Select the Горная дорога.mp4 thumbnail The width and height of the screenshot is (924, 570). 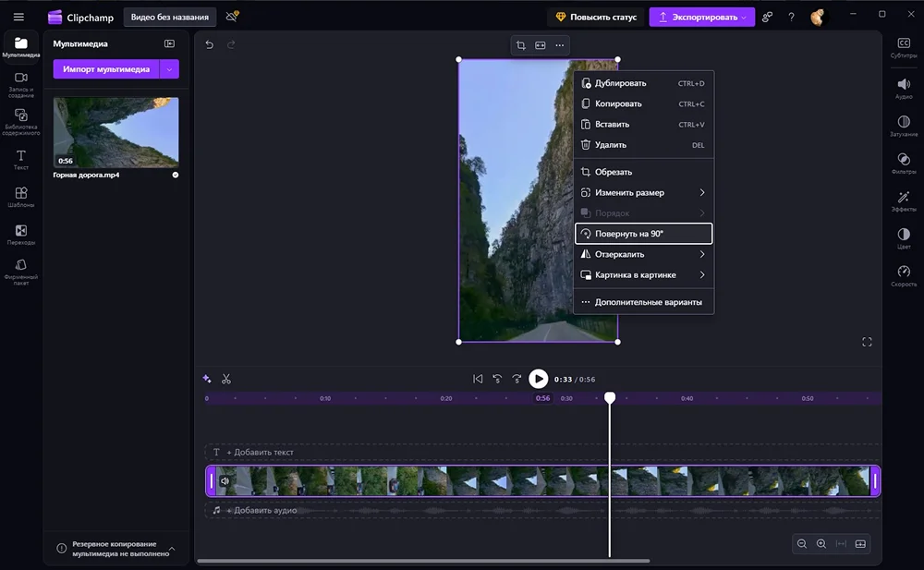click(115, 132)
